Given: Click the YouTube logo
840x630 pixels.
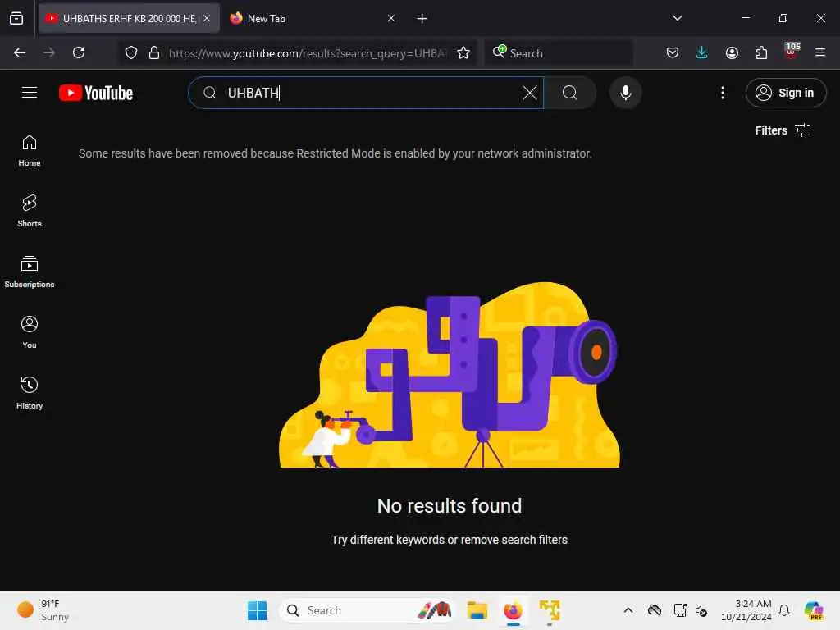Looking at the screenshot, I should [x=96, y=93].
